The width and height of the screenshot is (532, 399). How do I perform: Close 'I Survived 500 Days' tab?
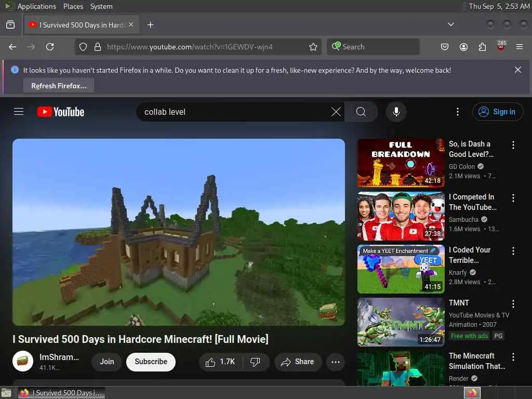pyautogui.click(x=131, y=25)
